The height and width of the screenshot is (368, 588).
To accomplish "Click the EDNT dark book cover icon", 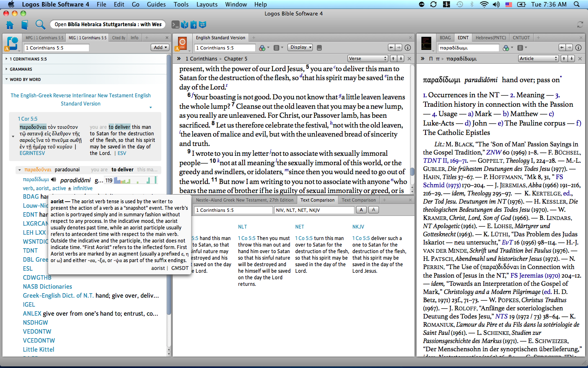I will [x=426, y=43].
